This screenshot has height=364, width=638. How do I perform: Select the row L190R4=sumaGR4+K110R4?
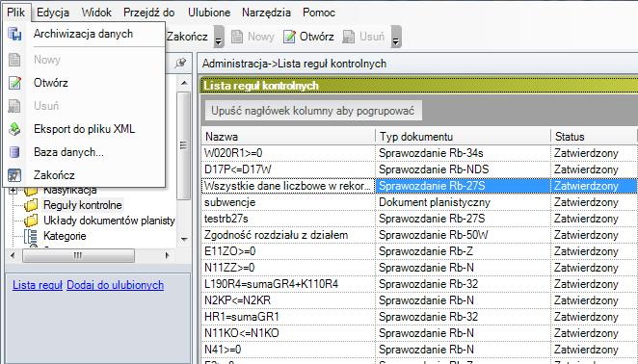(419, 284)
